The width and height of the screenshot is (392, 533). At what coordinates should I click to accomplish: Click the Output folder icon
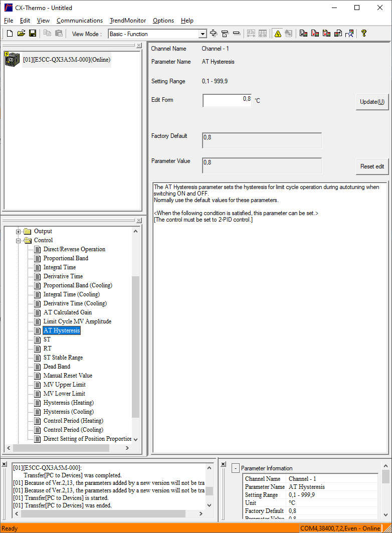[x=28, y=232]
